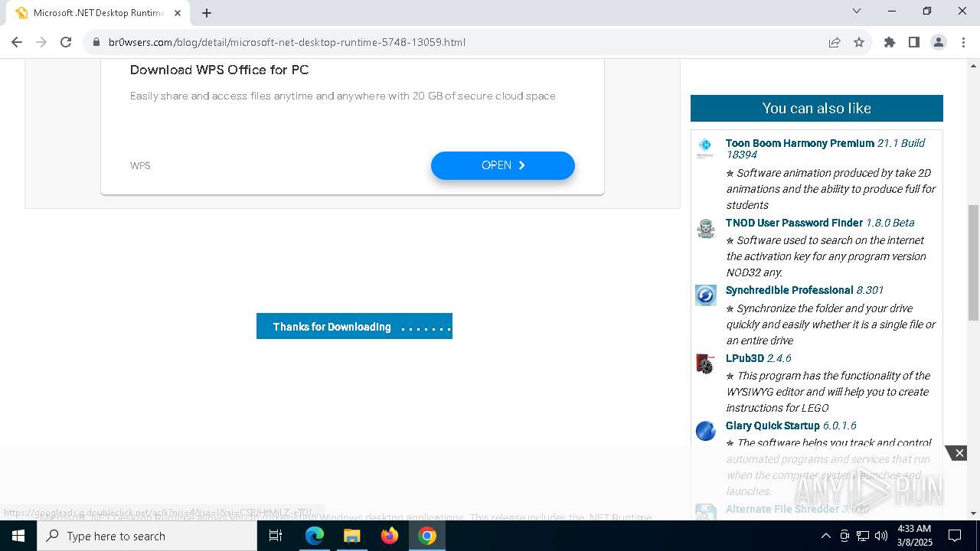Open the network status tray icon

[863, 536]
